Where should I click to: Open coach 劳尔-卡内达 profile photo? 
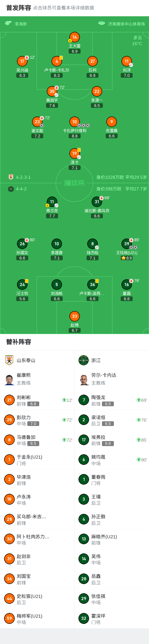tap(84, 379)
